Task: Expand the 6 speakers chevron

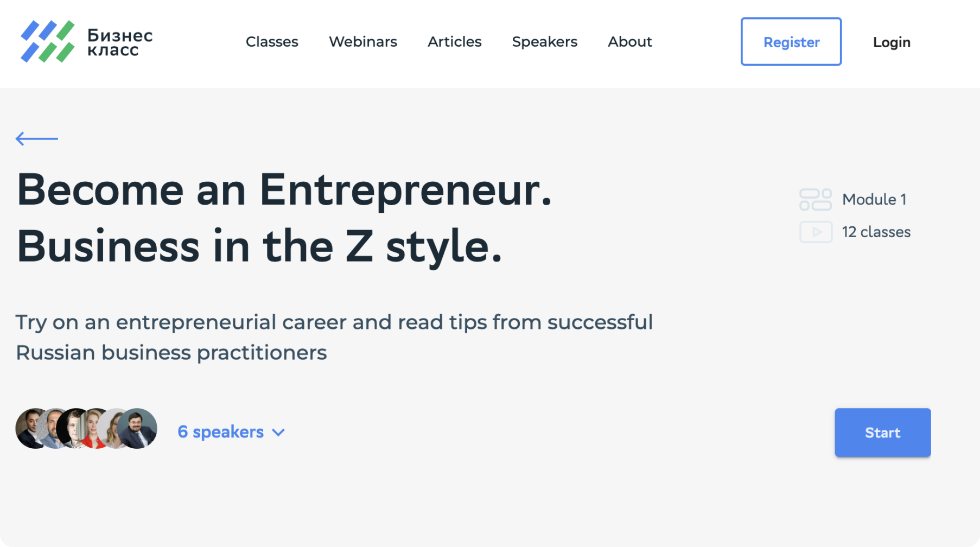Action: pyautogui.click(x=278, y=432)
